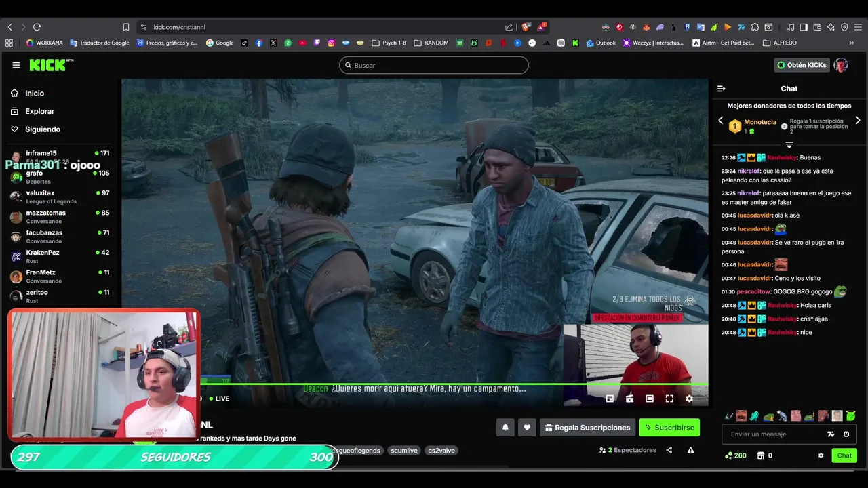Follow the channel with the heart button
Viewport: 868px width, 488px height.
[527, 428]
